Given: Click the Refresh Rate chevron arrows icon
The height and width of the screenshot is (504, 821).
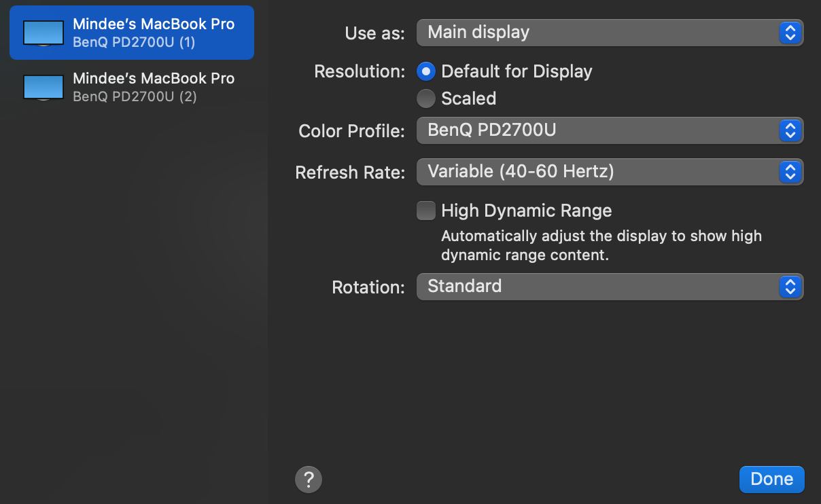Looking at the screenshot, I should (x=789, y=173).
